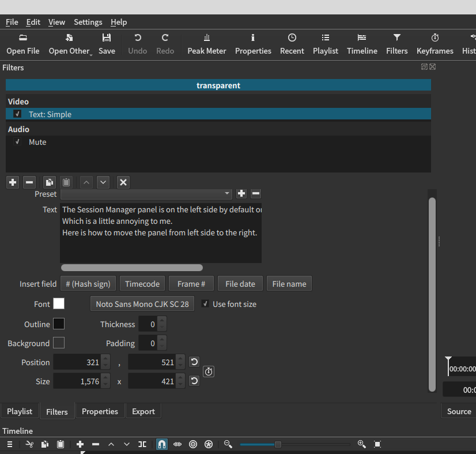Open the Keyframes panel
The width and height of the screenshot is (476, 454).
click(435, 43)
